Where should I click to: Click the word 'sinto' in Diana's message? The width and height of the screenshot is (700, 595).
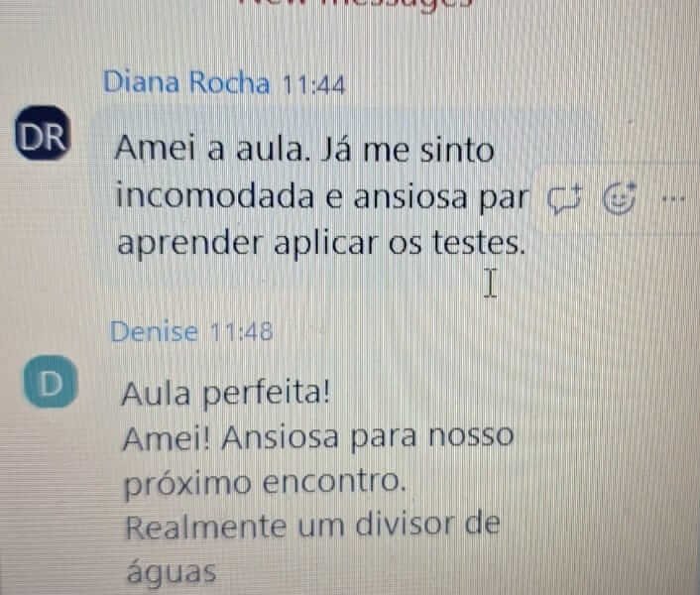pos(457,150)
